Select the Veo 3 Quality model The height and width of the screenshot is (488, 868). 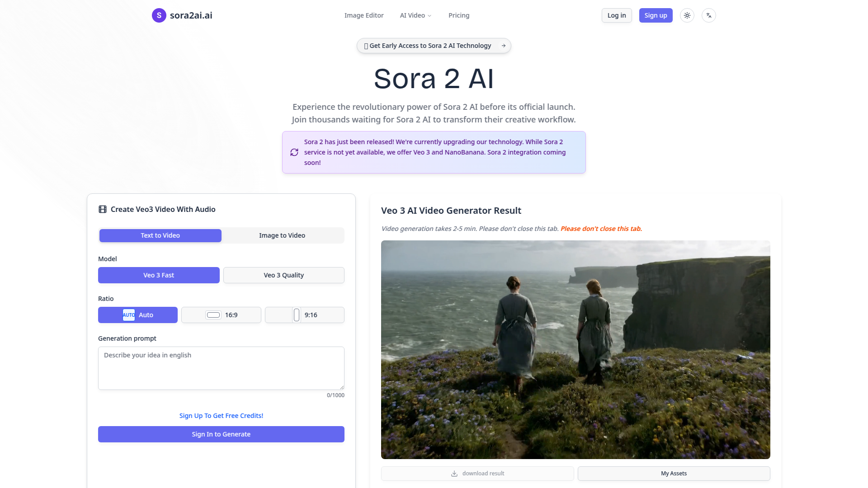tap(283, 275)
